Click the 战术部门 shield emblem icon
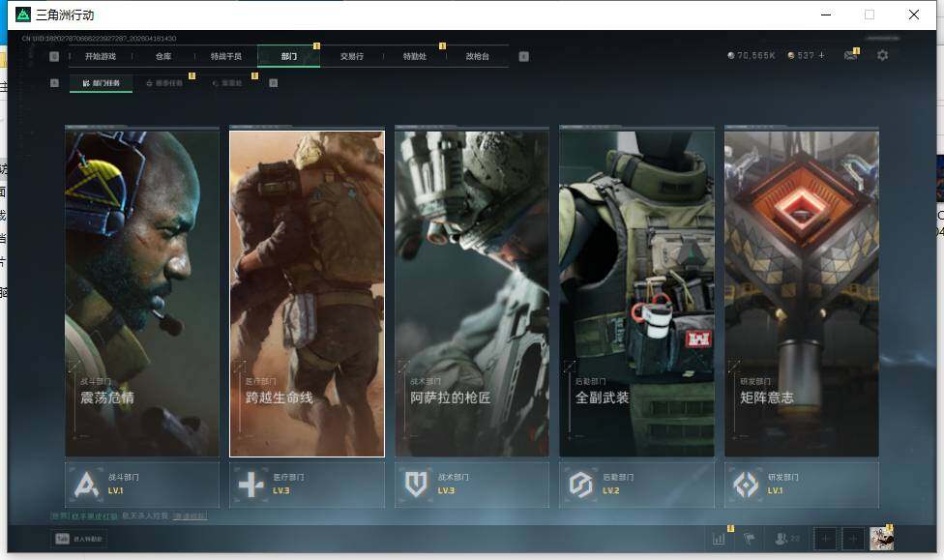944x560 pixels. [x=416, y=484]
